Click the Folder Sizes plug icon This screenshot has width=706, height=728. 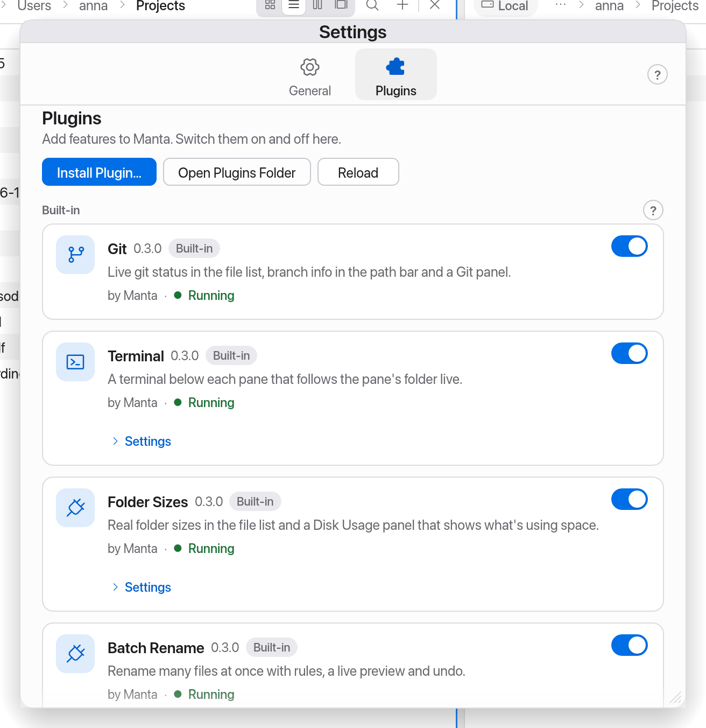click(x=75, y=508)
